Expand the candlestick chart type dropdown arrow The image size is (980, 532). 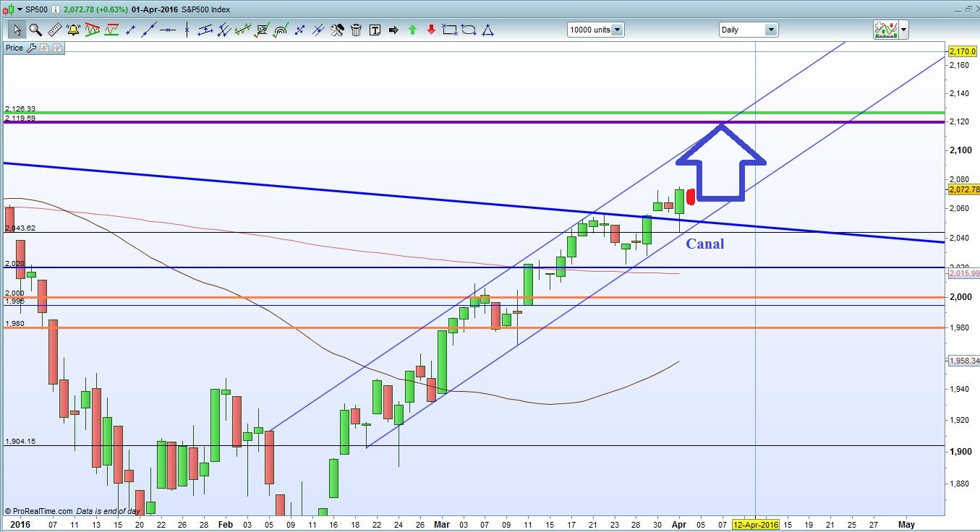[18, 9]
